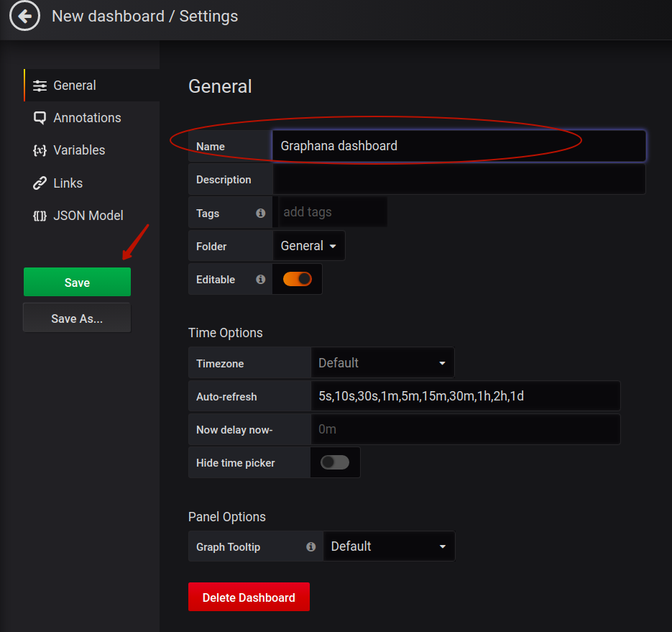Click the Save As... button

[x=77, y=318]
